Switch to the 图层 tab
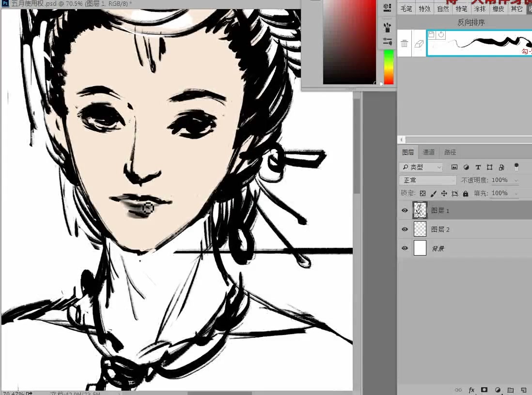 click(x=408, y=152)
